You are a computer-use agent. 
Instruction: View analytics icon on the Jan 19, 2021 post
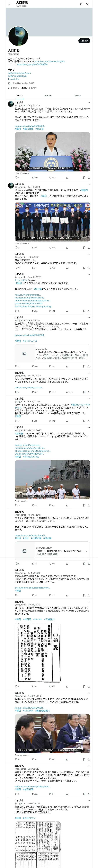tap(67, 248)
